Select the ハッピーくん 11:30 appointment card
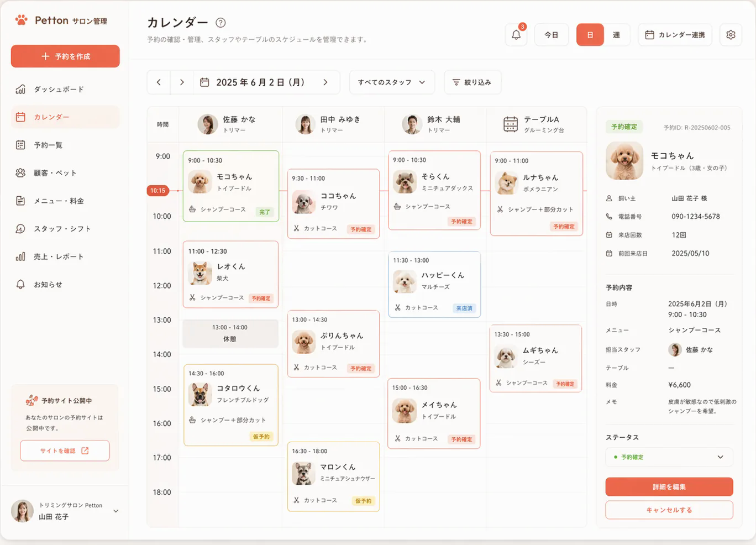This screenshot has height=545, width=756. pyautogui.click(x=434, y=284)
